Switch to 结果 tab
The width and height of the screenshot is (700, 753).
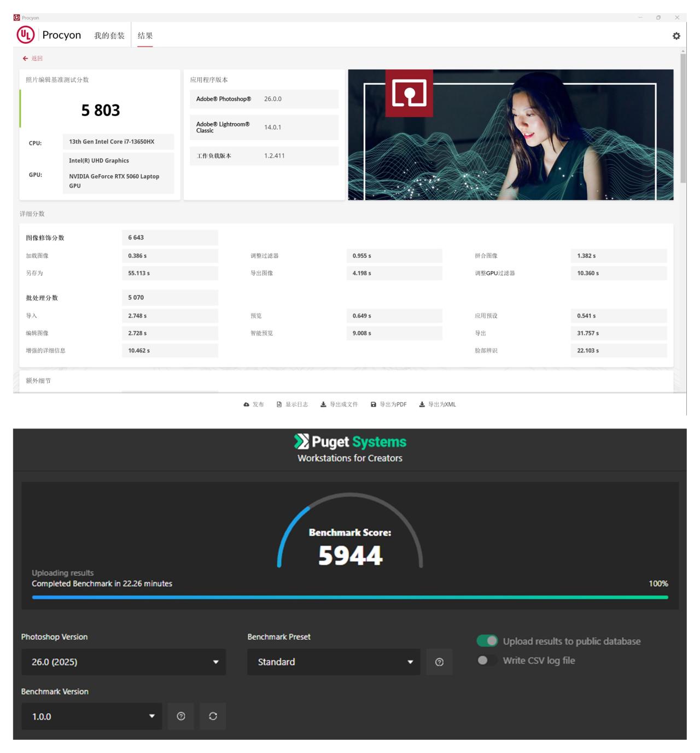145,36
